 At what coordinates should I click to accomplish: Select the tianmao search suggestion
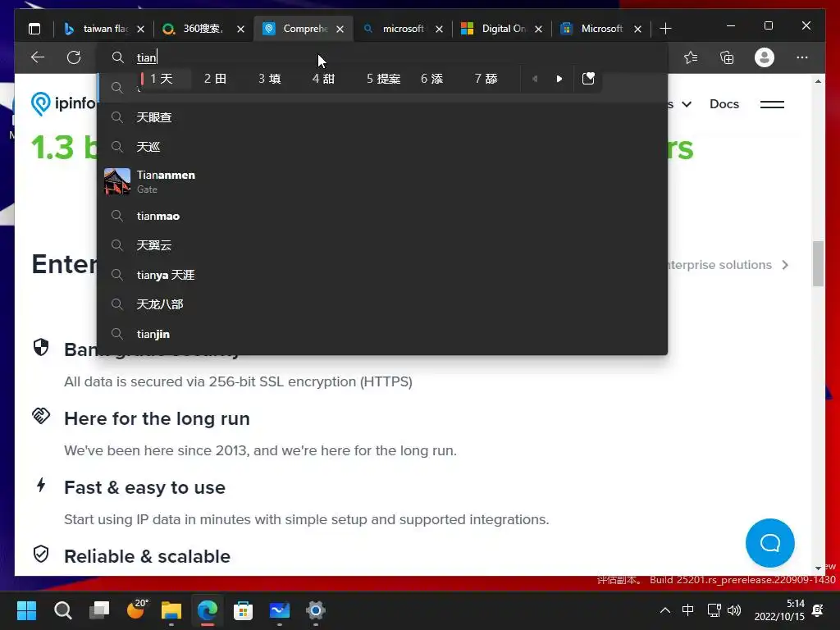click(382, 216)
